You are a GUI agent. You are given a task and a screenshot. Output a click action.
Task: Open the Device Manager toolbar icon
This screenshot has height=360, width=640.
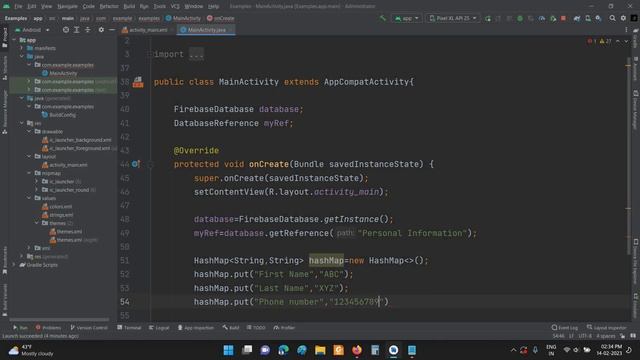click(588, 18)
